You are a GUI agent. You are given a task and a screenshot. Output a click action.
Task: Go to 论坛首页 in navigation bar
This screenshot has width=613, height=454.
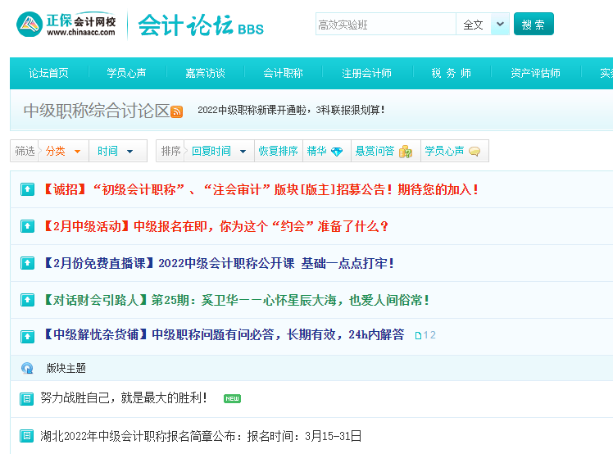(48, 73)
